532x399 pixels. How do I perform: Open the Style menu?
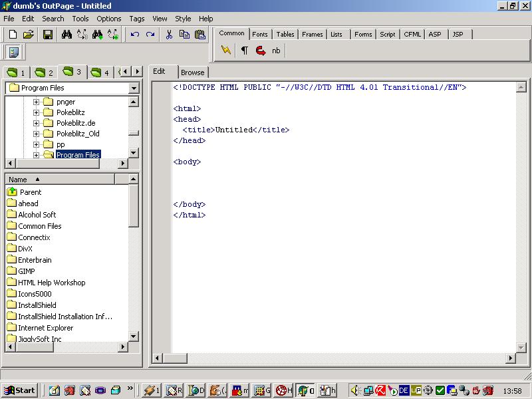point(183,19)
